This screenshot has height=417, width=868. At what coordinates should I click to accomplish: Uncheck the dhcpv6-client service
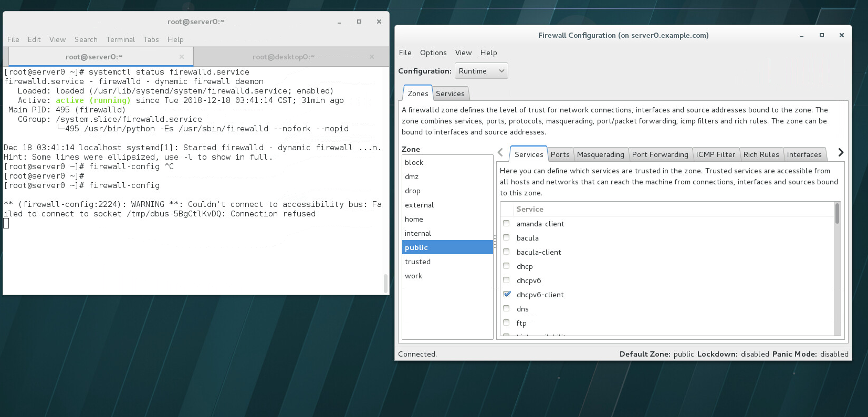click(507, 295)
